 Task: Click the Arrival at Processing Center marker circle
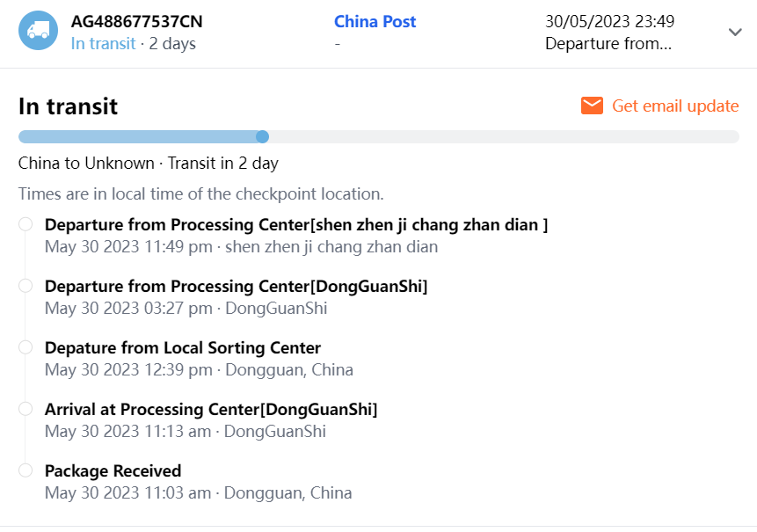pyautogui.click(x=25, y=409)
